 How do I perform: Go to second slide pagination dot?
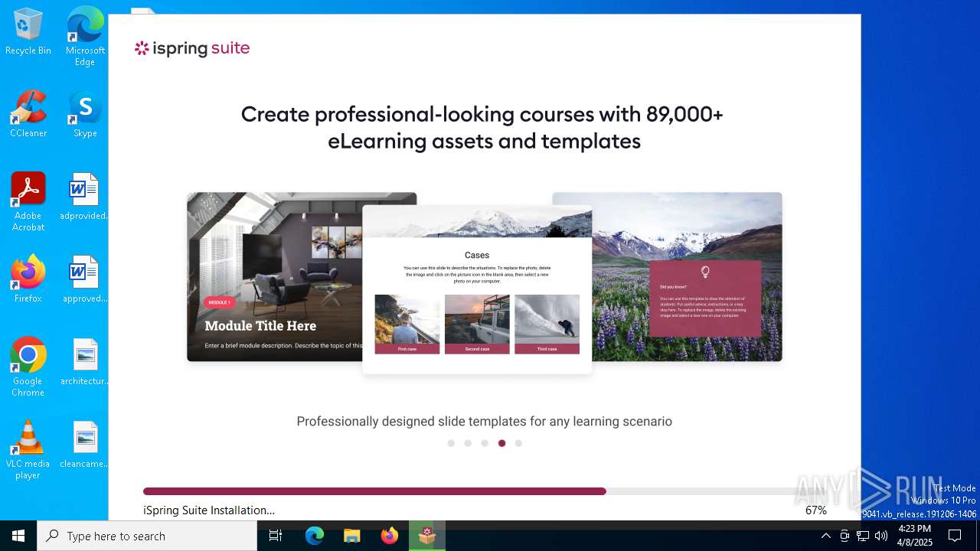pyautogui.click(x=468, y=443)
